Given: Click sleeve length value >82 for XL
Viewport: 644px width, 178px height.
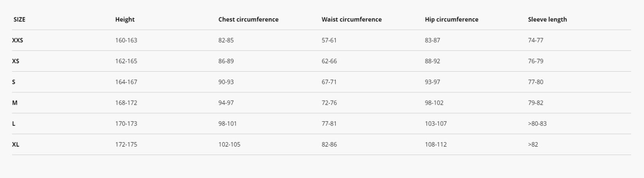Looking at the screenshot, I should [533, 145].
